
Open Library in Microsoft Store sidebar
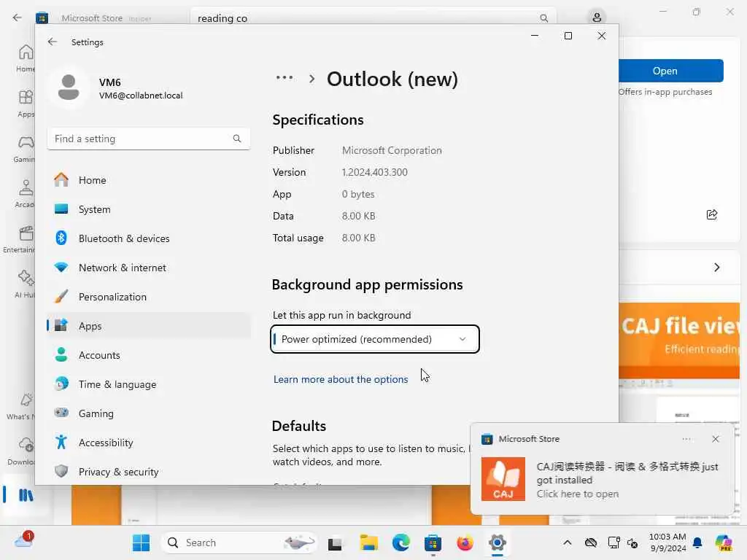point(26,495)
